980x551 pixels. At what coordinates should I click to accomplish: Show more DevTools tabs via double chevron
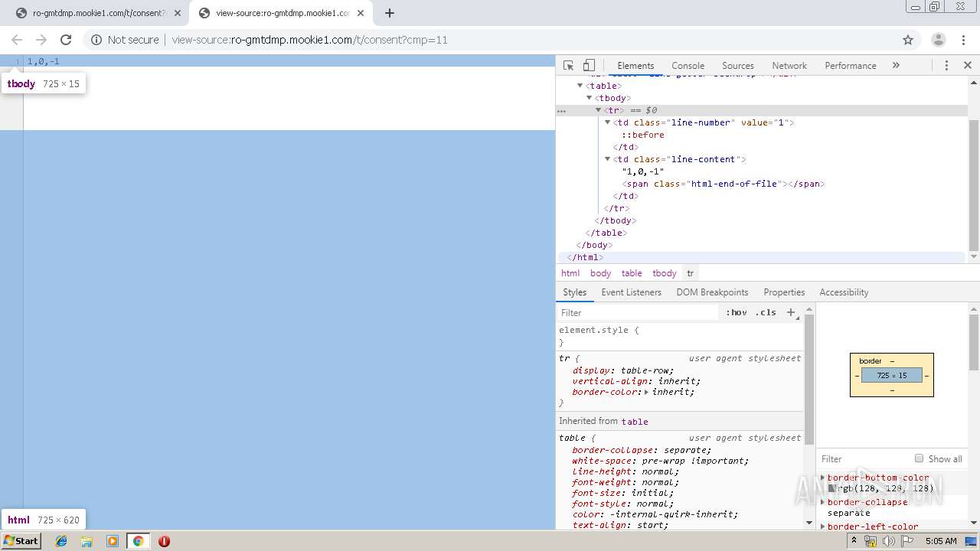(x=896, y=66)
